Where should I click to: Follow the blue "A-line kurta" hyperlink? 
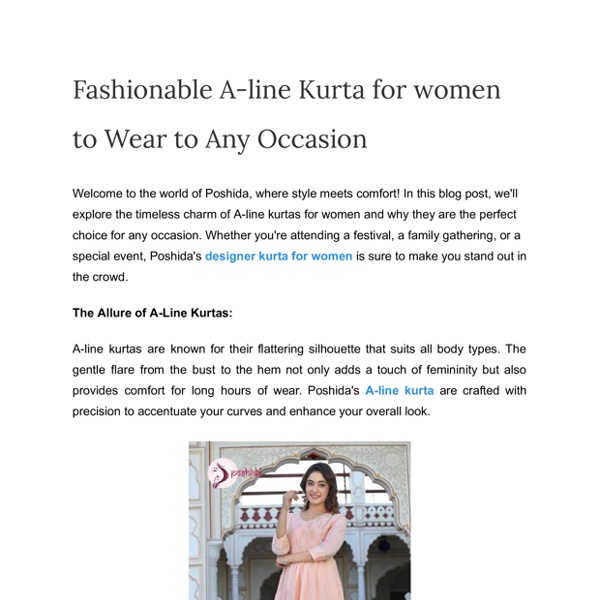pyautogui.click(x=399, y=390)
